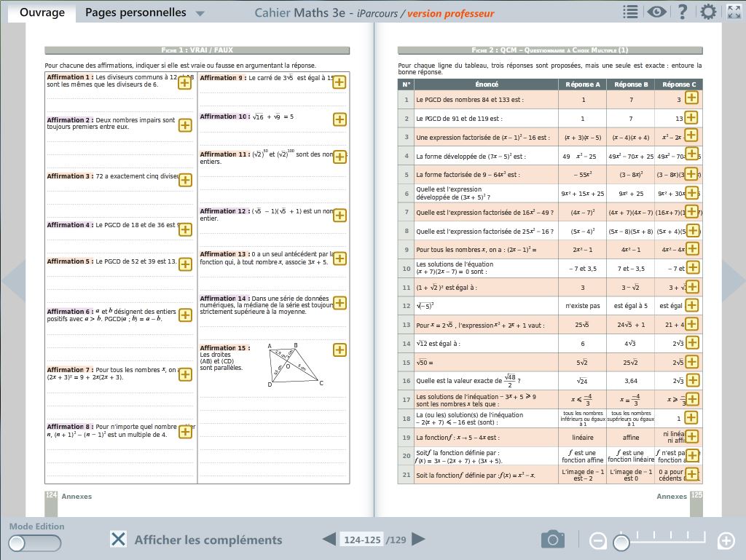Click the 'Fiche 2 : QCM' heading

(550, 50)
